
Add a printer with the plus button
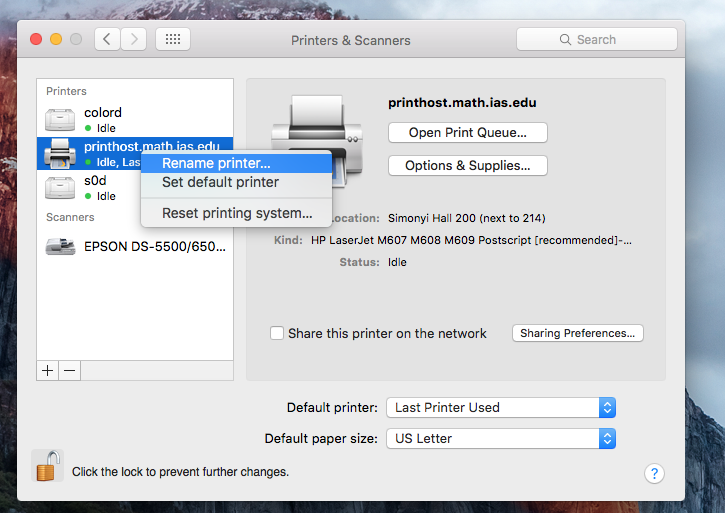click(x=48, y=371)
